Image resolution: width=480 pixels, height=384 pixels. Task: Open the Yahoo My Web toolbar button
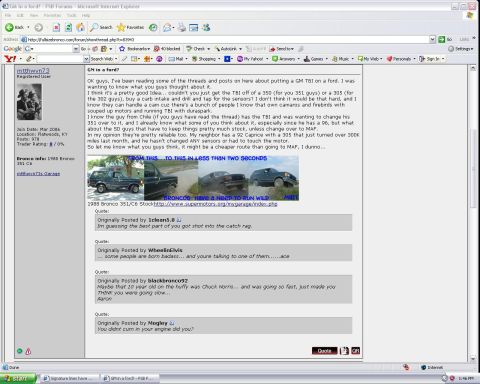pos(369,59)
